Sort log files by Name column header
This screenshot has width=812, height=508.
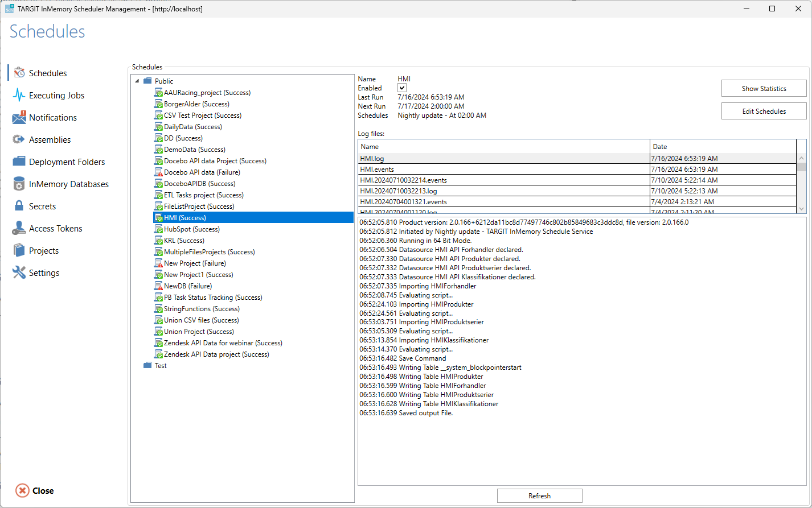(504, 147)
